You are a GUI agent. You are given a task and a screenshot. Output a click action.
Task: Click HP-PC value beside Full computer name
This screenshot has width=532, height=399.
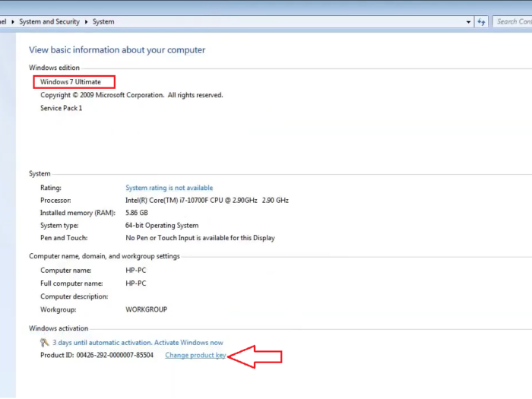point(136,283)
